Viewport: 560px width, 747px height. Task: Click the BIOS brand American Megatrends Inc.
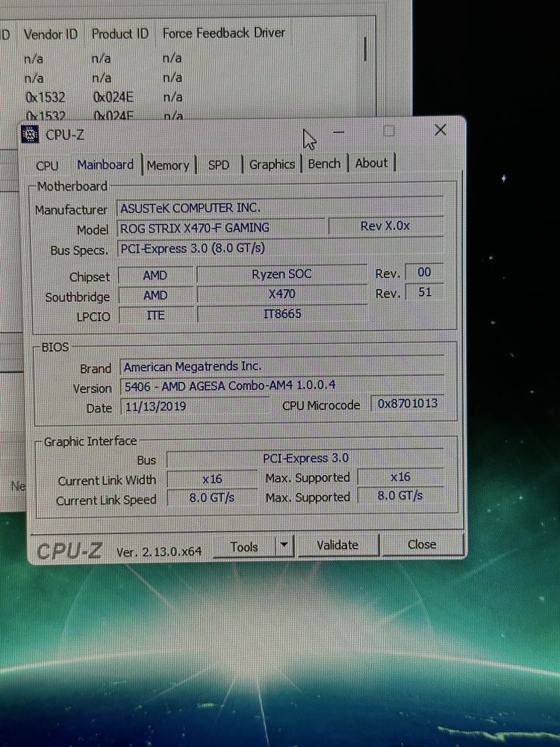282,366
